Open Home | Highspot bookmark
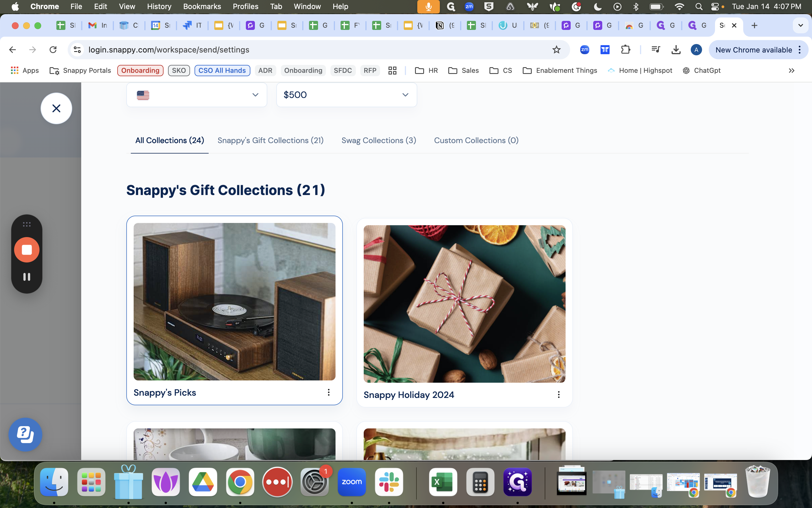This screenshot has height=508, width=812. coord(640,70)
